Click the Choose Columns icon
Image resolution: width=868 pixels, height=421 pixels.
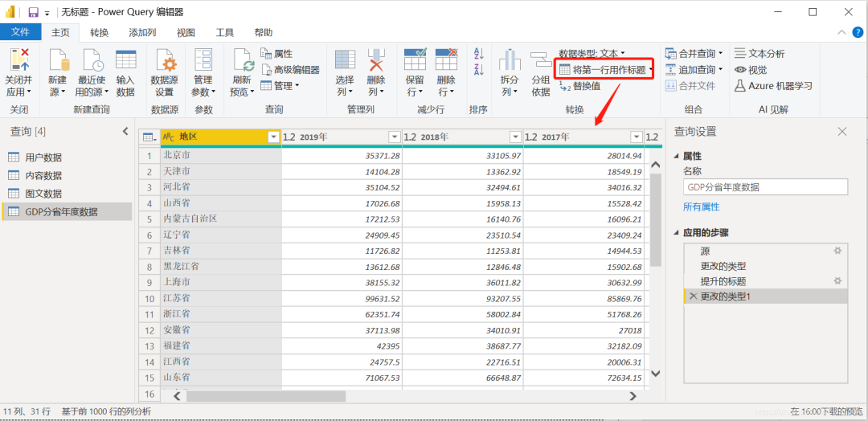coord(346,60)
